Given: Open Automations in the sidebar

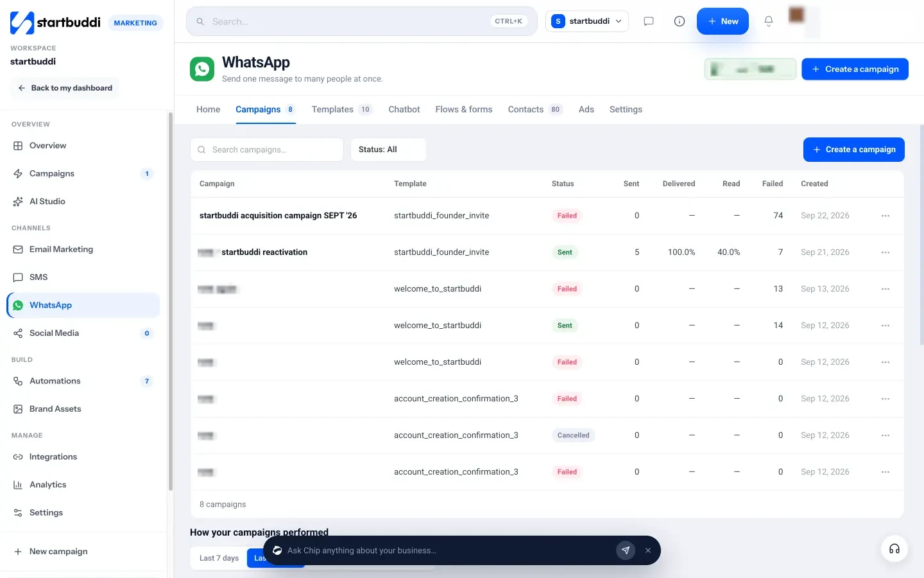Looking at the screenshot, I should click(x=83, y=381).
